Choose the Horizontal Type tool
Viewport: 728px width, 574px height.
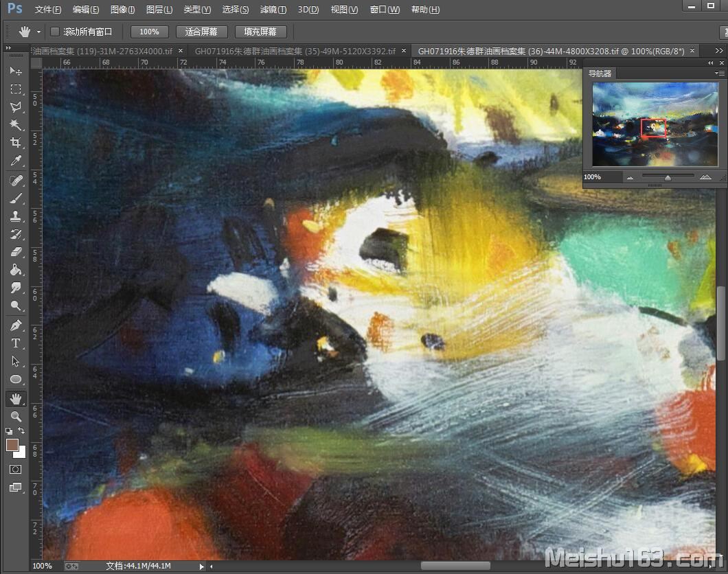[x=16, y=343]
